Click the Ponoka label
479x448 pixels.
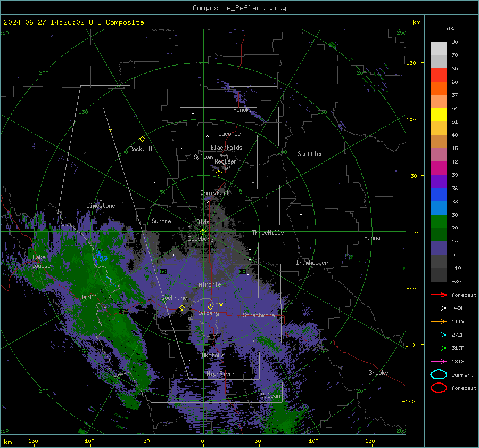(x=243, y=110)
